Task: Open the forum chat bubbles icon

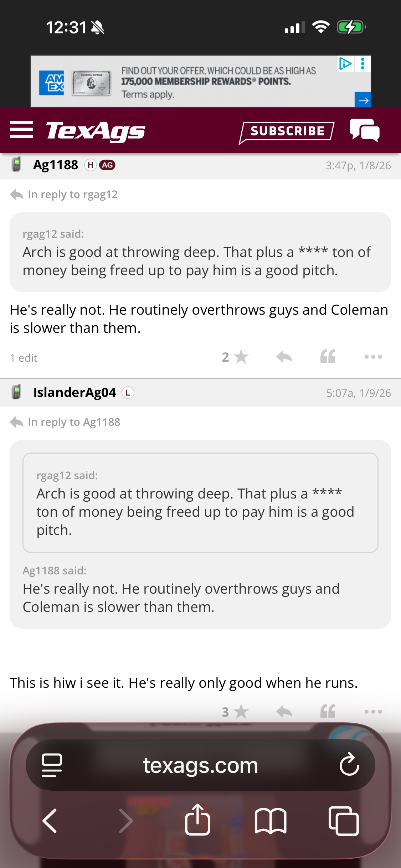Action: tap(364, 130)
